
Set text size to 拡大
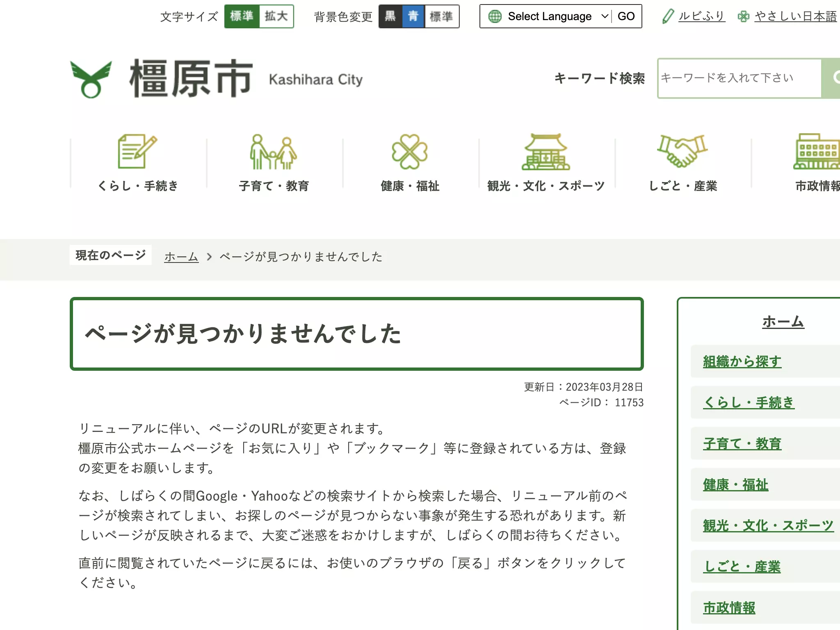[x=276, y=16]
